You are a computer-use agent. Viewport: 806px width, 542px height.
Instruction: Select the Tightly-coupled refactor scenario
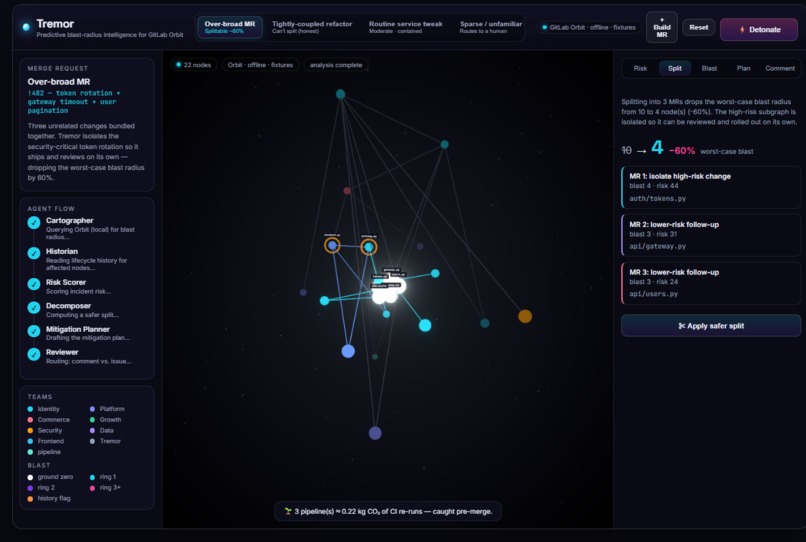click(312, 27)
